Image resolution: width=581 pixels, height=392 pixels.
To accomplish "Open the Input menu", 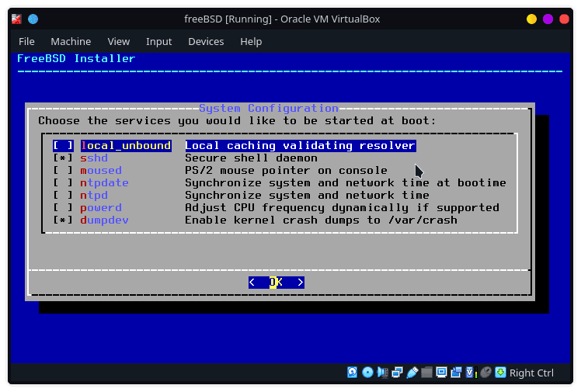I will [x=158, y=41].
